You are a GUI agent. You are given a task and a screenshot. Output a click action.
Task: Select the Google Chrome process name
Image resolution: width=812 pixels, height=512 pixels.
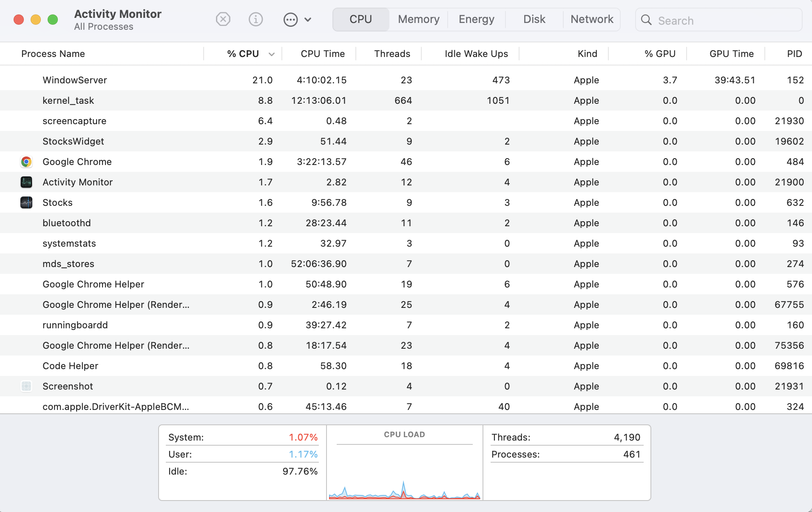tap(77, 162)
